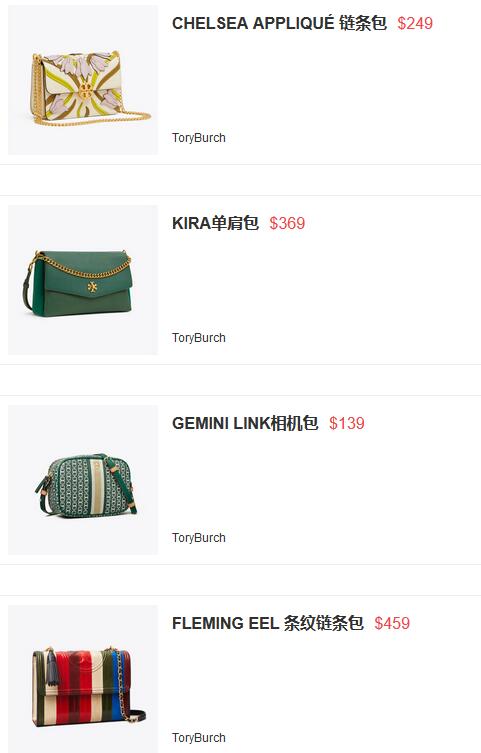Click the CHELSEA APPLIQUÉ 链条包 title
The height and width of the screenshot is (753, 481).
point(279,23)
